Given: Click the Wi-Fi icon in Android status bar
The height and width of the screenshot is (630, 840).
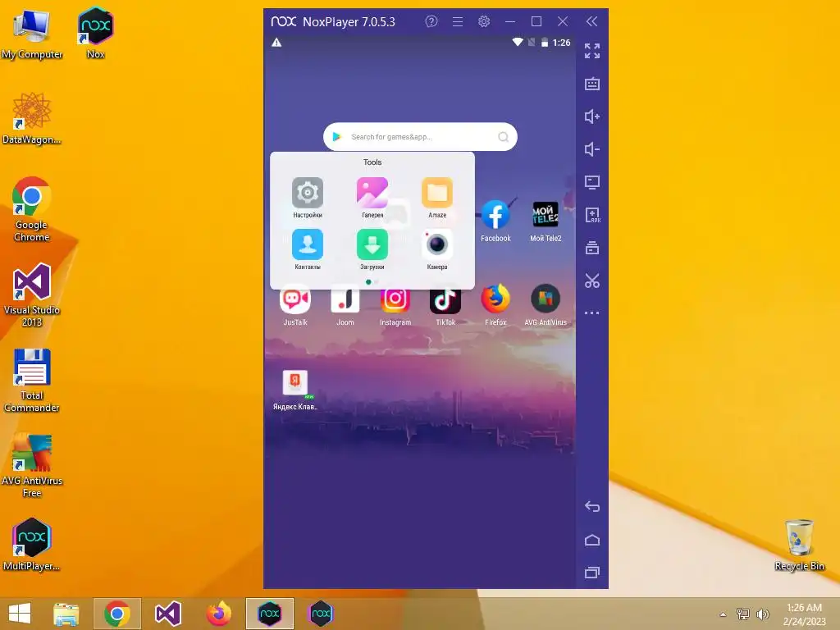Looking at the screenshot, I should 518,43.
